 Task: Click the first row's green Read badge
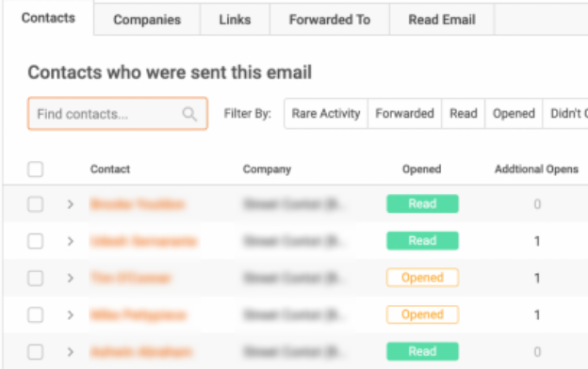point(422,203)
